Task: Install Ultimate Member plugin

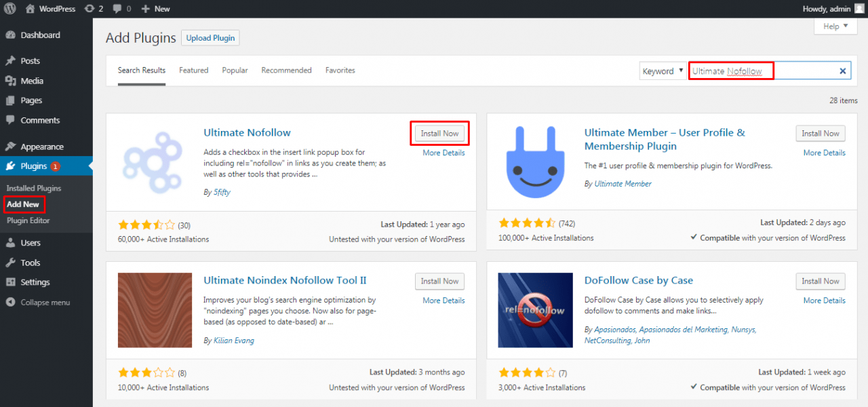Action: pos(821,134)
